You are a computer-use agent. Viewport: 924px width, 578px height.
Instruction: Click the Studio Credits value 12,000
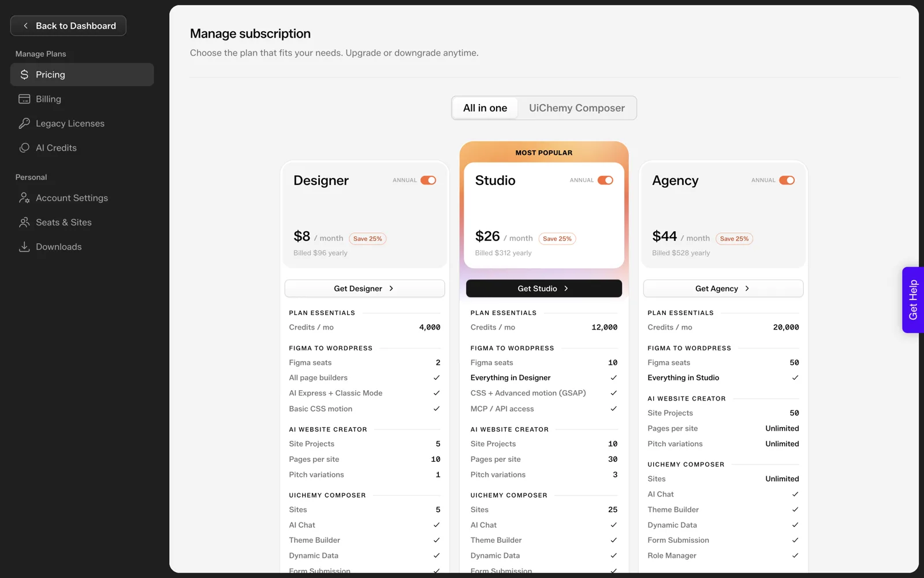coord(604,327)
